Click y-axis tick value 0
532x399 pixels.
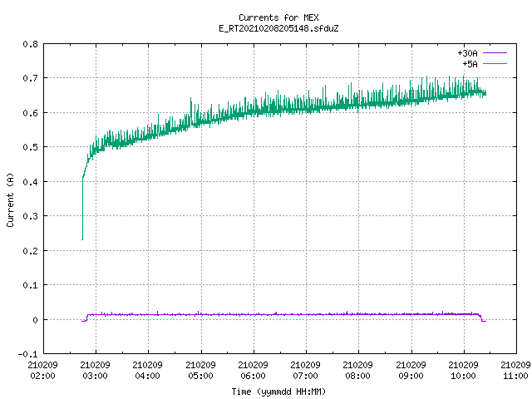(x=35, y=320)
